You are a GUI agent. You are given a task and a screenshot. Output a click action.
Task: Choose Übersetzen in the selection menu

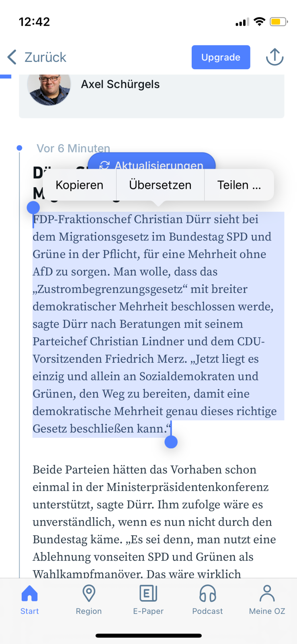tap(160, 185)
